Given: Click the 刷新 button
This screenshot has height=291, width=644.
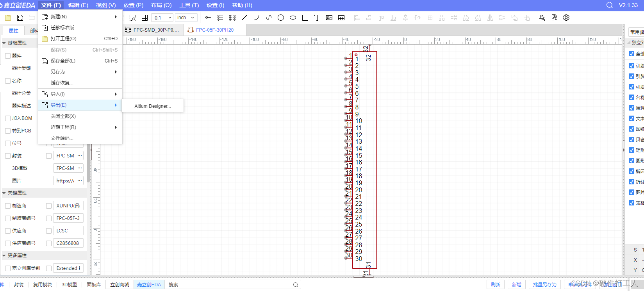Looking at the screenshot, I should [x=496, y=285].
